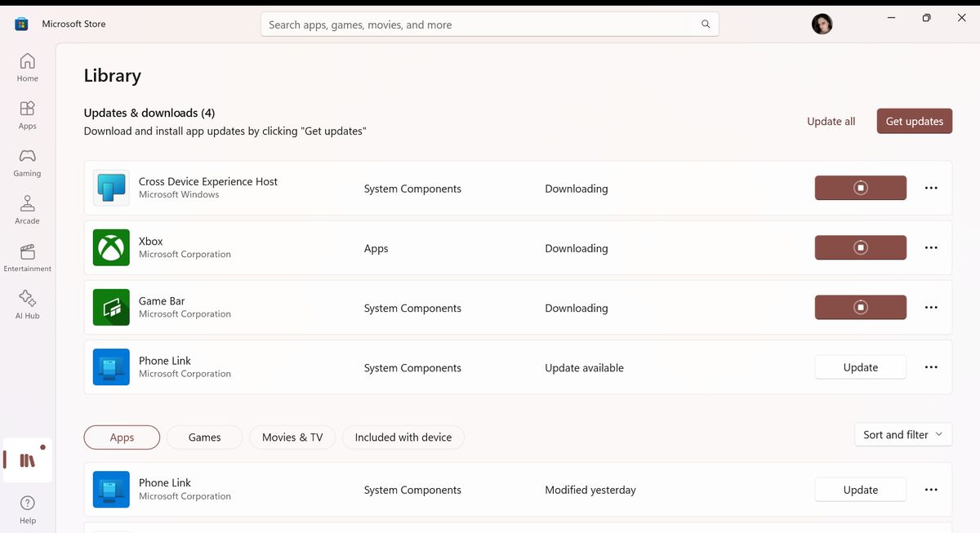Open AI Hub from sidebar
Screen dimensions: 980x533
pos(27,304)
